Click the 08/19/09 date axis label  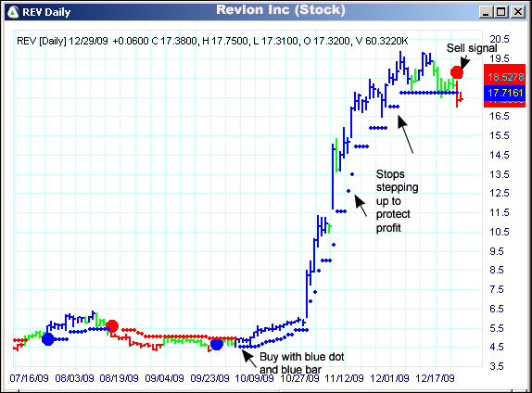[119, 378]
